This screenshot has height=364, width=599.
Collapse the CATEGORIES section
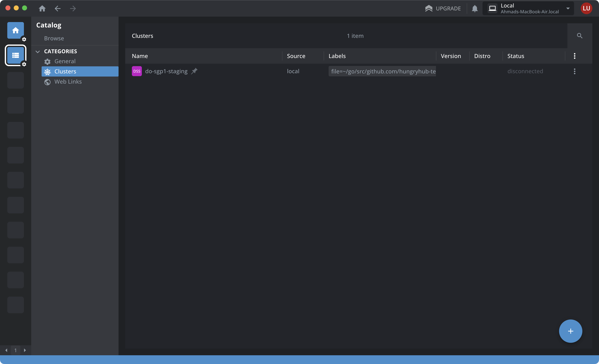click(x=38, y=51)
